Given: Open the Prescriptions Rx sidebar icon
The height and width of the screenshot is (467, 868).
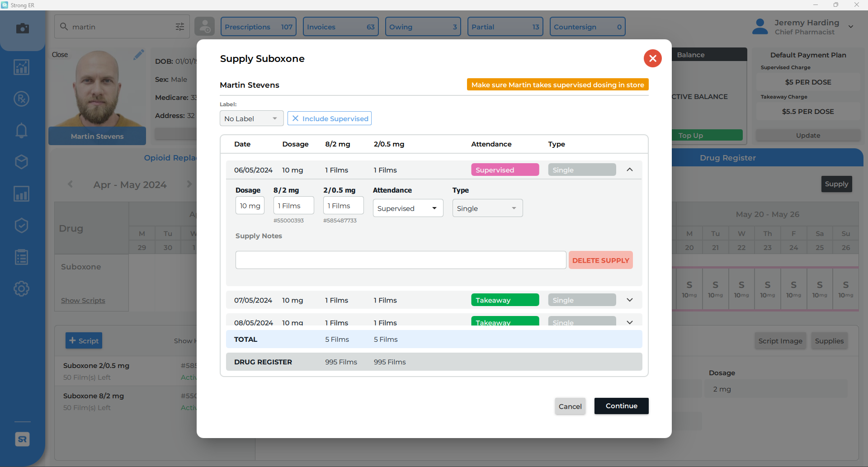Looking at the screenshot, I should pos(21,99).
